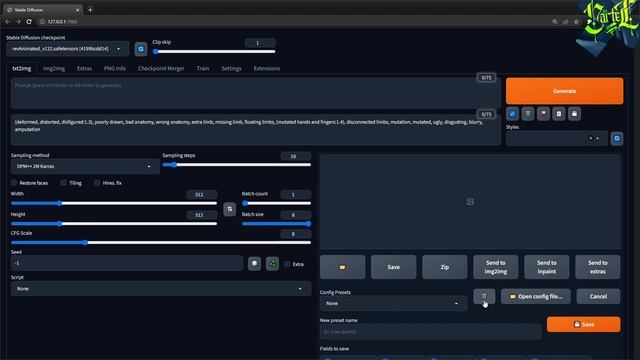Click the orange Generate button
The width and height of the screenshot is (640, 360).
[564, 91]
